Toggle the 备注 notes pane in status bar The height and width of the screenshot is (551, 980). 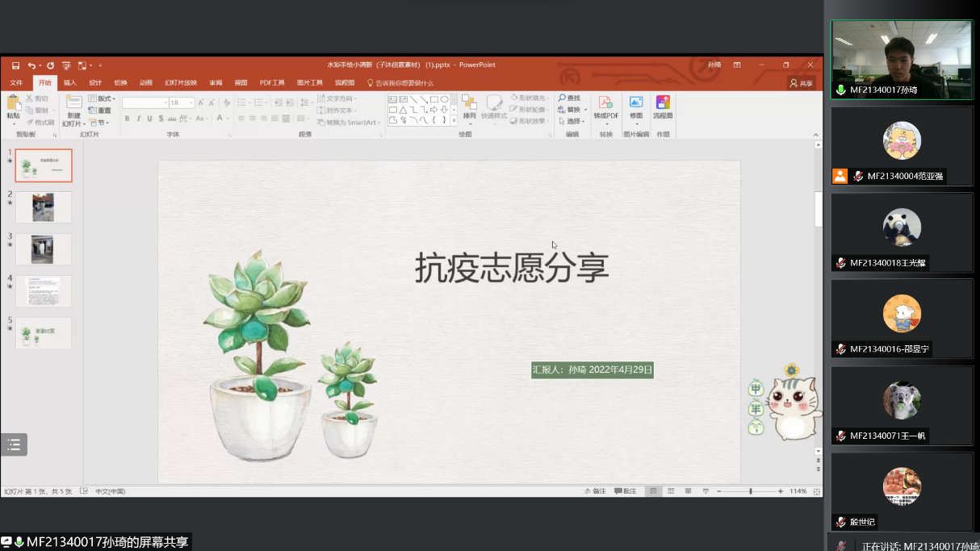point(594,491)
